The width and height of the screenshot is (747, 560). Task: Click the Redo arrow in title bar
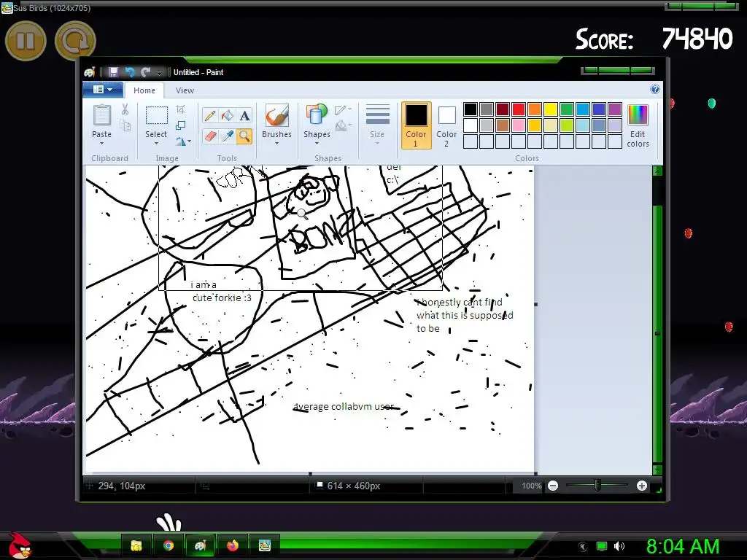[145, 72]
